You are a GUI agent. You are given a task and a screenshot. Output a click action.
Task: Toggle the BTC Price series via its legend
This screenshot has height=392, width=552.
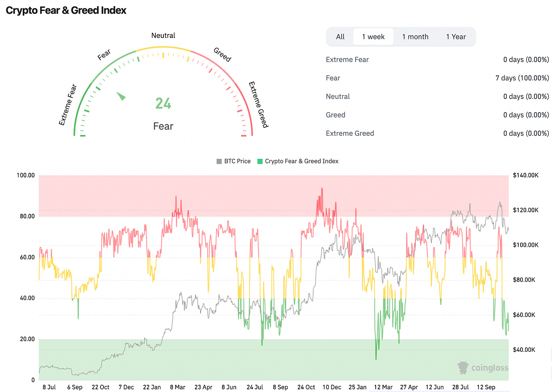[237, 161]
